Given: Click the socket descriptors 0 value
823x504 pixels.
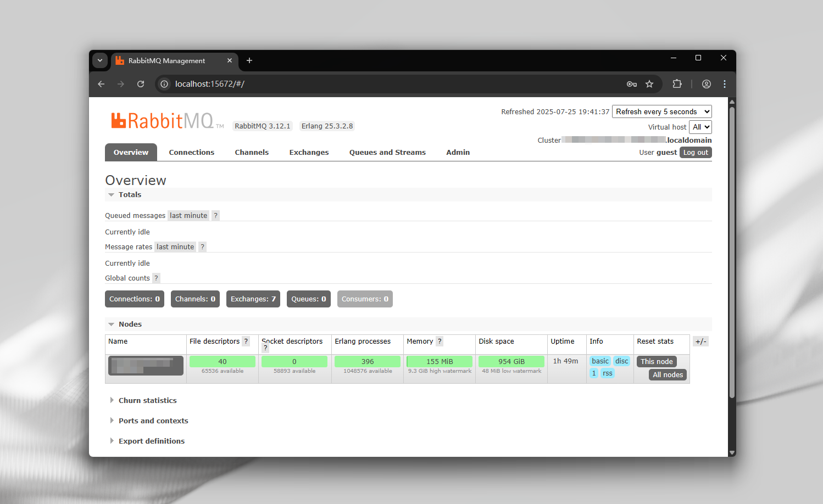Looking at the screenshot, I should (294, 361).
